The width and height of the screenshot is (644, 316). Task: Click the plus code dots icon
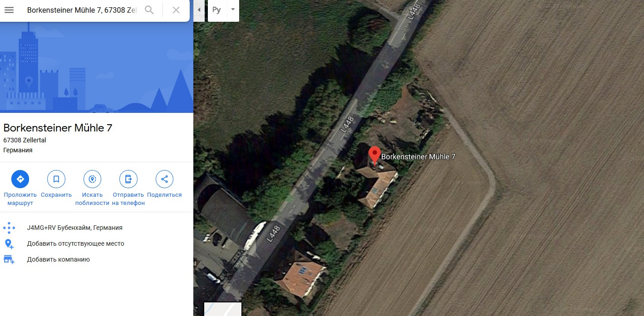tap(9, 228)
